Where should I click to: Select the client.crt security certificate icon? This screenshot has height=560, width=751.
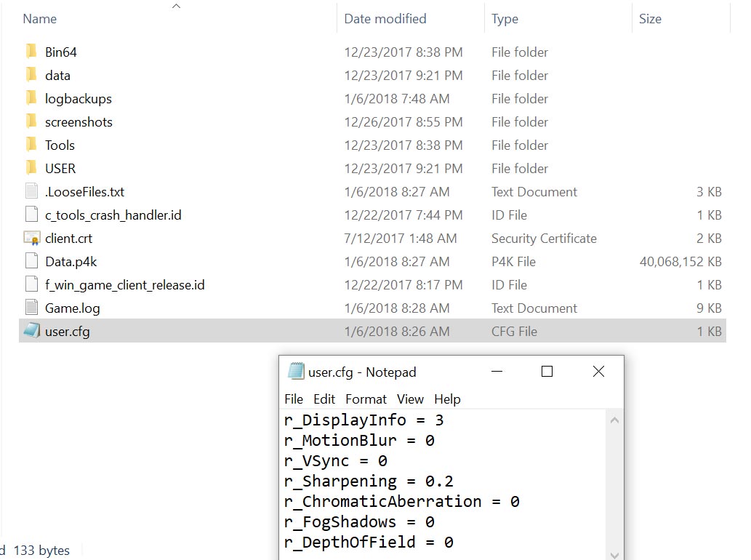point(33,238)
